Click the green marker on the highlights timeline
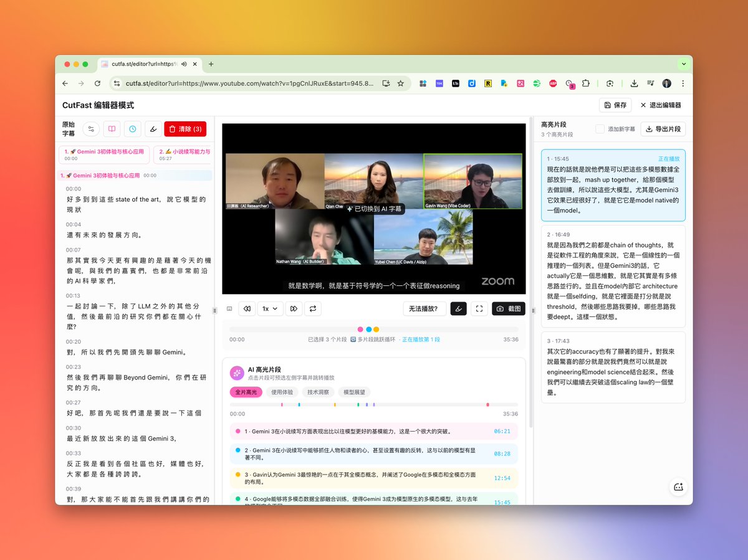 pos(358,404)
